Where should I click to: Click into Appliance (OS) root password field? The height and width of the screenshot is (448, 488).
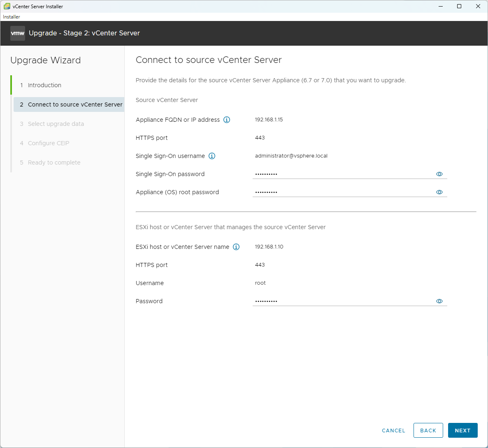tap(342, 192)
